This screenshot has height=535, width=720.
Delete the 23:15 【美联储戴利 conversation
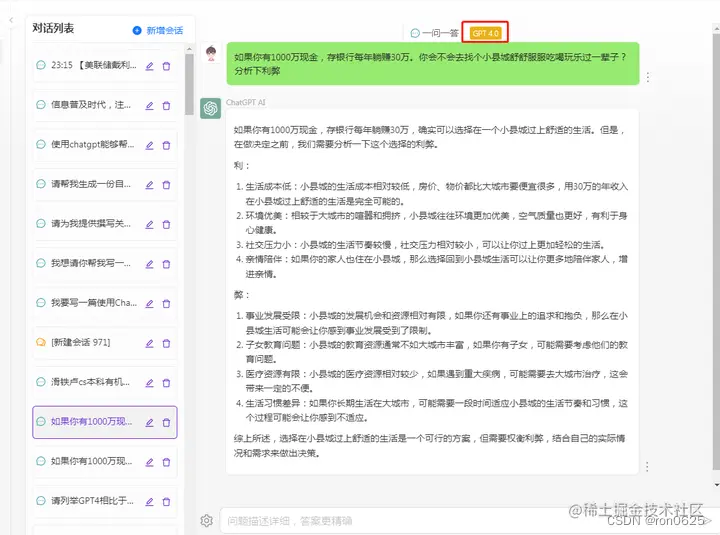click(x=166, y=66)
